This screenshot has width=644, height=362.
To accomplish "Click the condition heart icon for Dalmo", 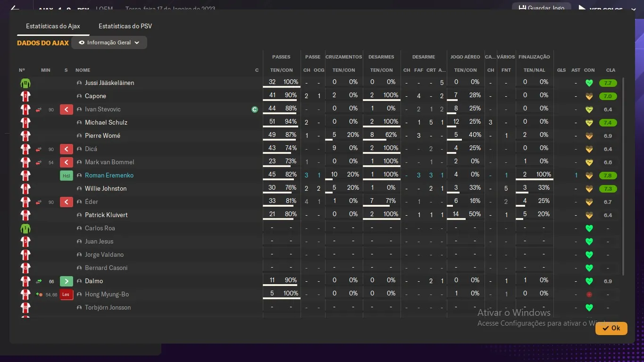I will pos(589,281).
